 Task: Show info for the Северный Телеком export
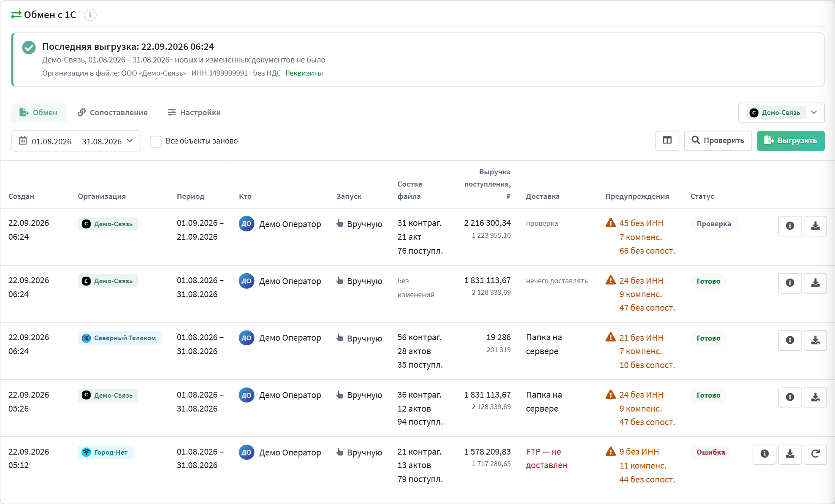point(790,340)
